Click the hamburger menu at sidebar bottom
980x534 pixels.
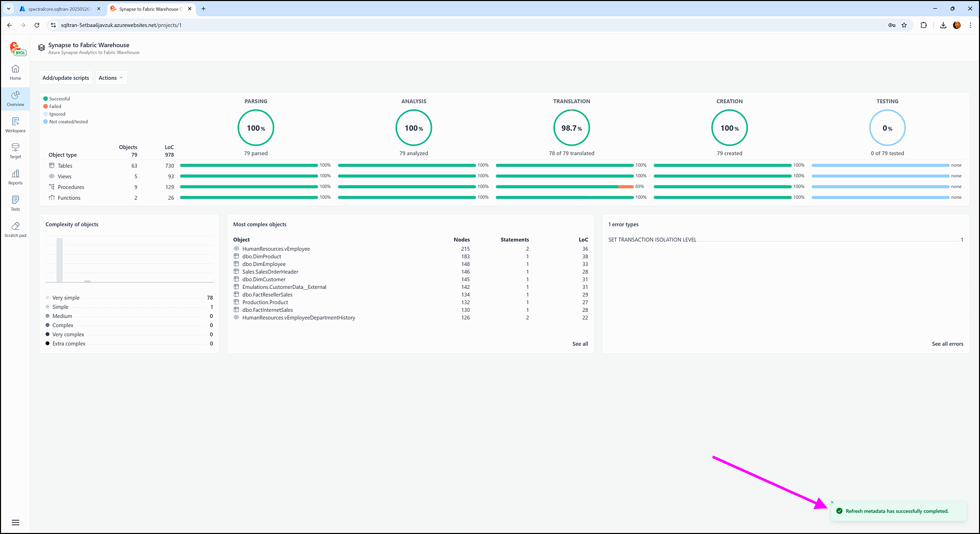15,522
